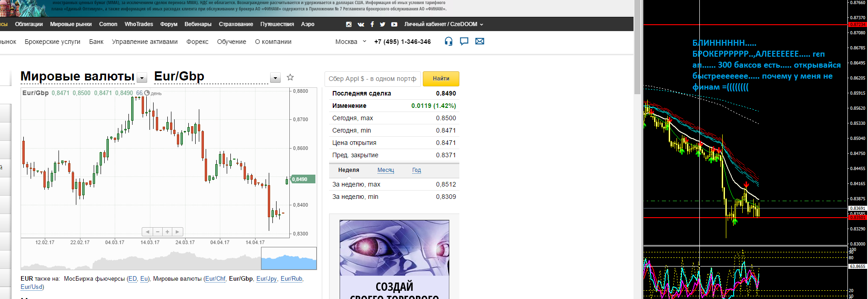
Task: Click the 63.8655 indicator value in terminal
Action: click(x=857, y=266)
